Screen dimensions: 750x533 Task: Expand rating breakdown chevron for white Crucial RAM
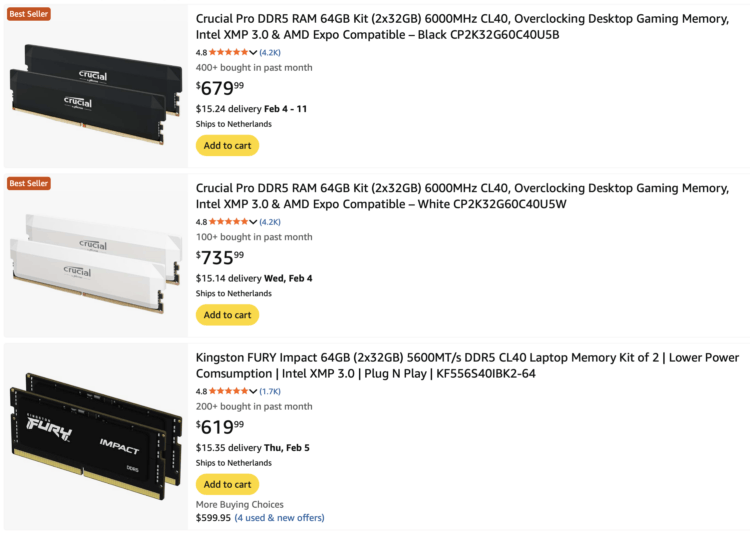tap(253, 222)
